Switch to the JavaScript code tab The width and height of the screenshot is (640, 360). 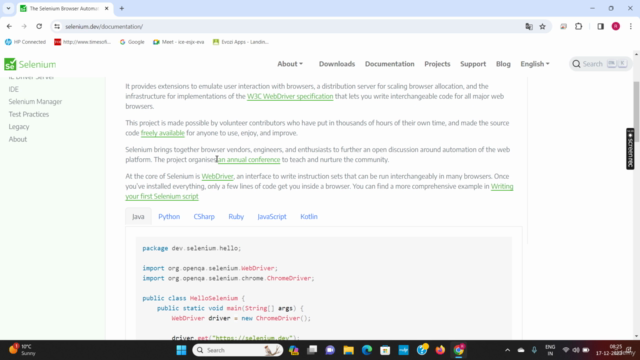pos(272,217)
